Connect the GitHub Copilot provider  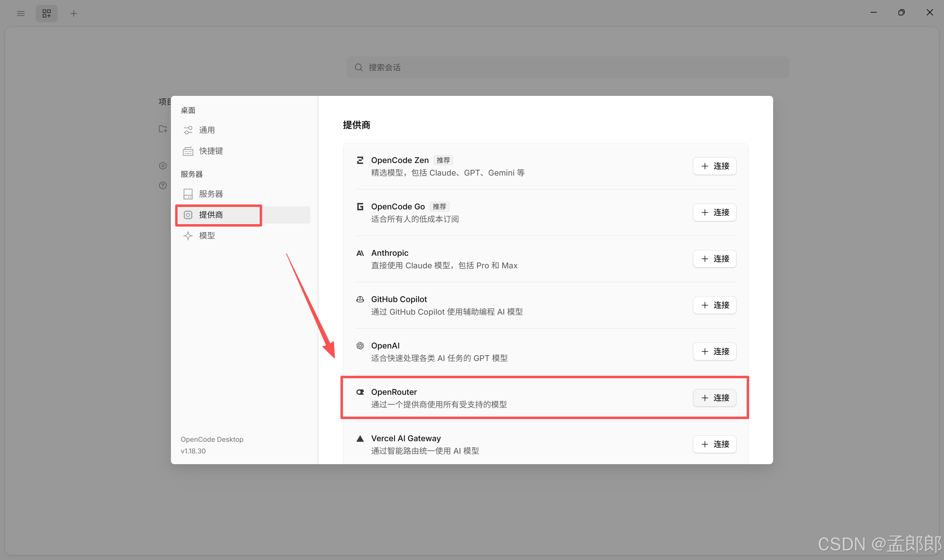[x=714, y=305]
